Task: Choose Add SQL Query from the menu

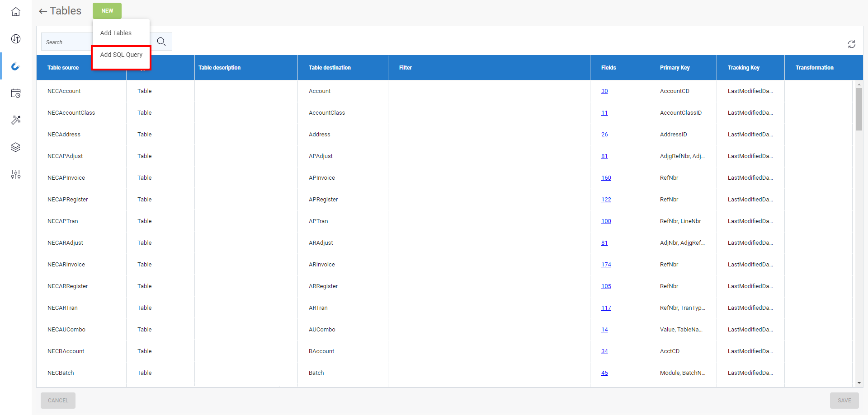Action: 121,55
